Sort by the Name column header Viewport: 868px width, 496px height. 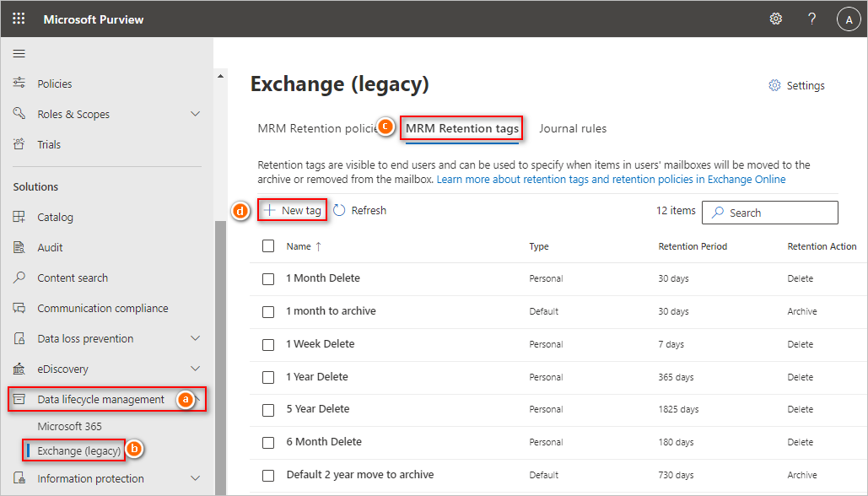click(x=299, y=246)
